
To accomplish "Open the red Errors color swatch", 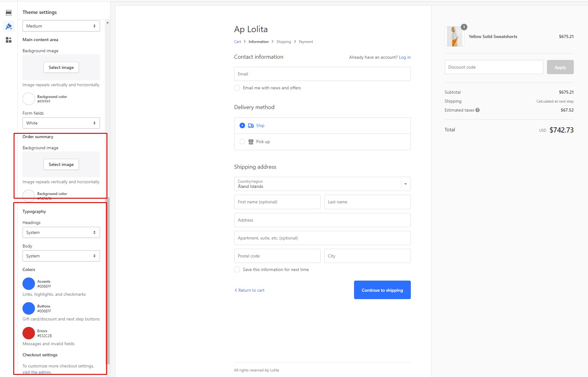I will tap(29, 333).
